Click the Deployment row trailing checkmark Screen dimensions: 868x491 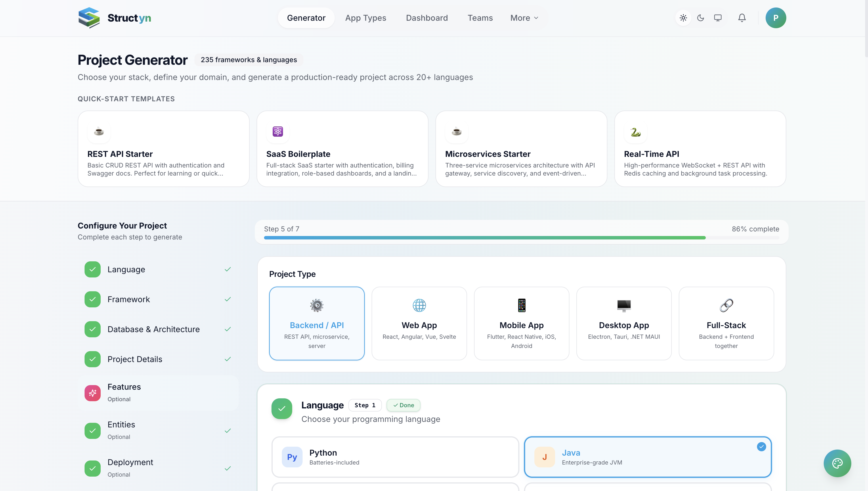[x=228, y=469]
